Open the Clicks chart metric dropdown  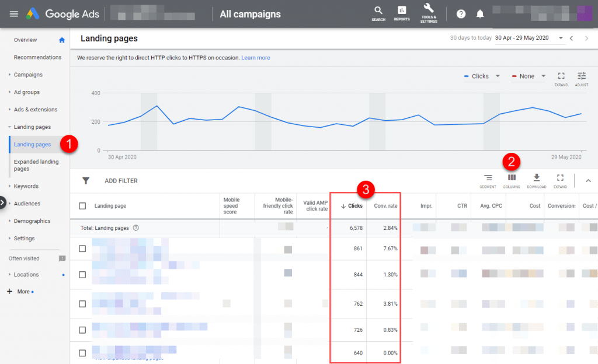point(482,76)
